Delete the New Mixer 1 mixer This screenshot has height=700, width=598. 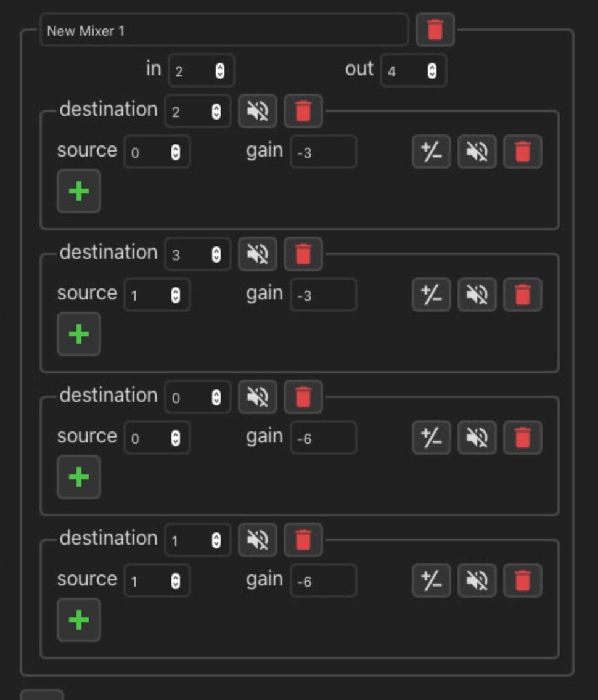tap(435, 30)
